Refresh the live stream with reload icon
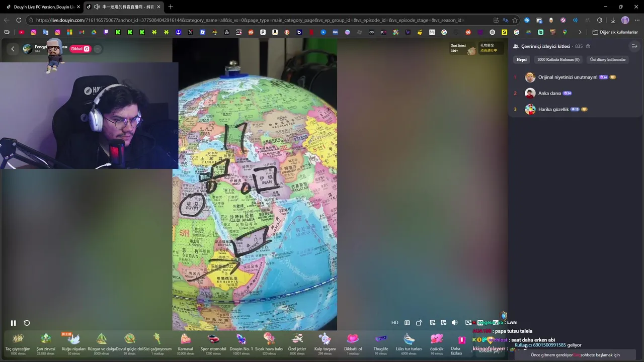The height and width of the screenshot is (362, 644). [x=27, y=323]
